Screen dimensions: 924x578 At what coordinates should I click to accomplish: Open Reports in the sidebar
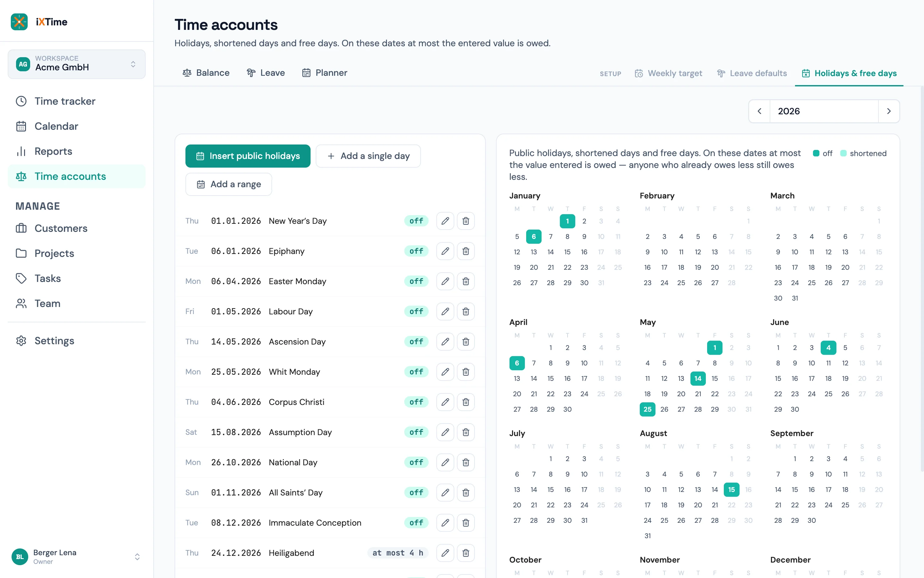coord(76,151)
